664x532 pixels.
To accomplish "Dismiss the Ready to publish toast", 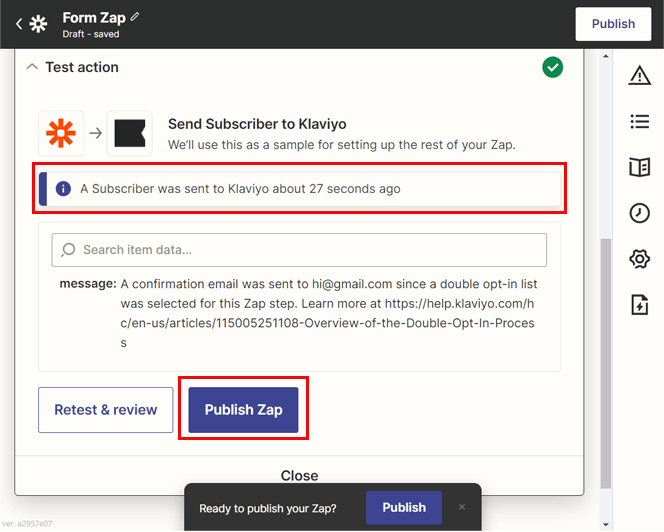I will pyautogui.click(x=462, y=507).
